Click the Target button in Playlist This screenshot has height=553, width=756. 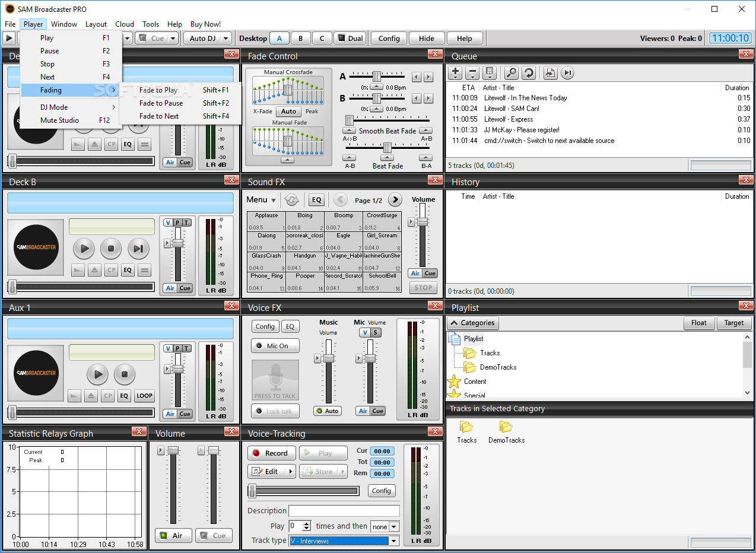[734, 323]
